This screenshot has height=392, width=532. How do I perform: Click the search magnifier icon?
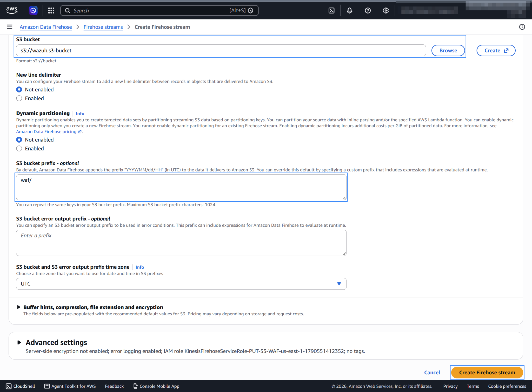tap(68, 11)
